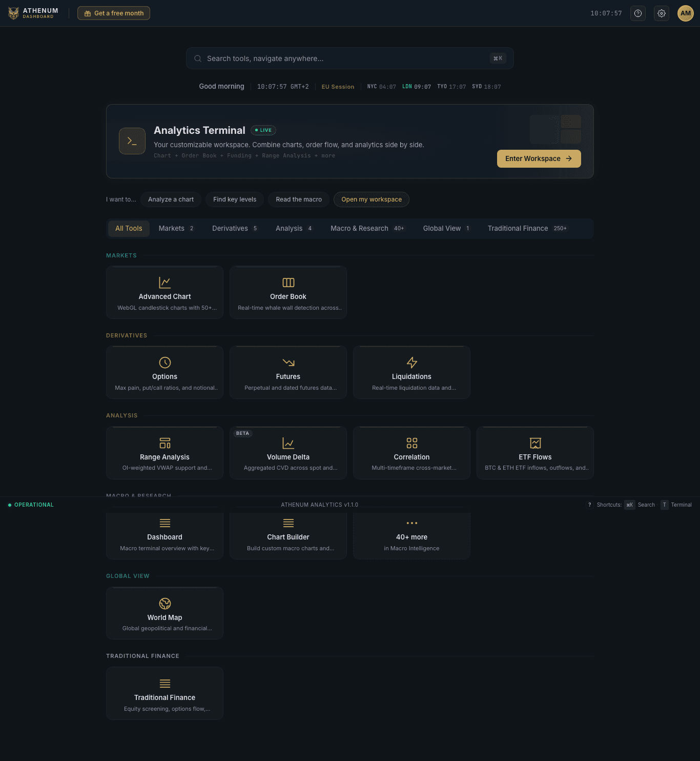Screen dimensions: 700x761
Task: Click the ETF Flows card description
Action: point(537,468)
